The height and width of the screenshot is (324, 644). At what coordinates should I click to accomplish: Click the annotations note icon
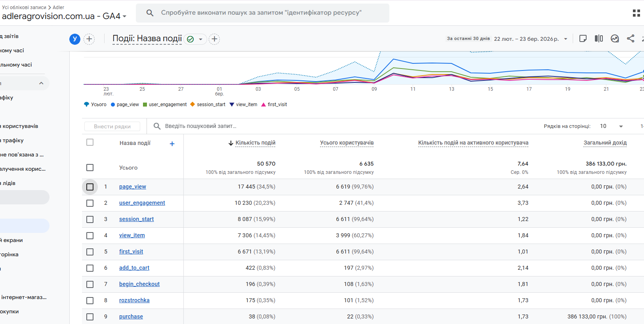(583, 38)
